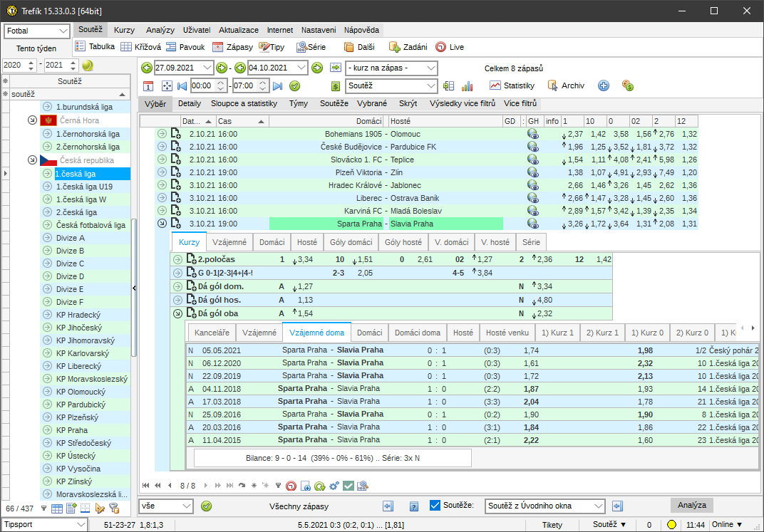The image size is (764, 532).
Task: Expand the Plzeň Viktoria - Zlín match row
Action: (x=162, y=172)
